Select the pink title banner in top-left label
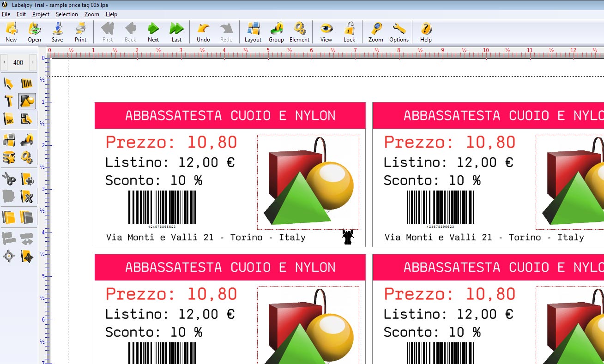604x364 pixels. pyautogui.click(x=230, y=115)
